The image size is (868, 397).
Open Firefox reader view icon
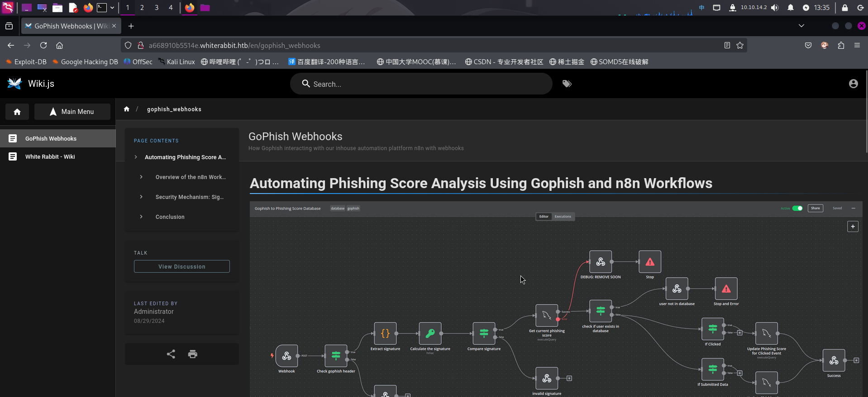727,45
